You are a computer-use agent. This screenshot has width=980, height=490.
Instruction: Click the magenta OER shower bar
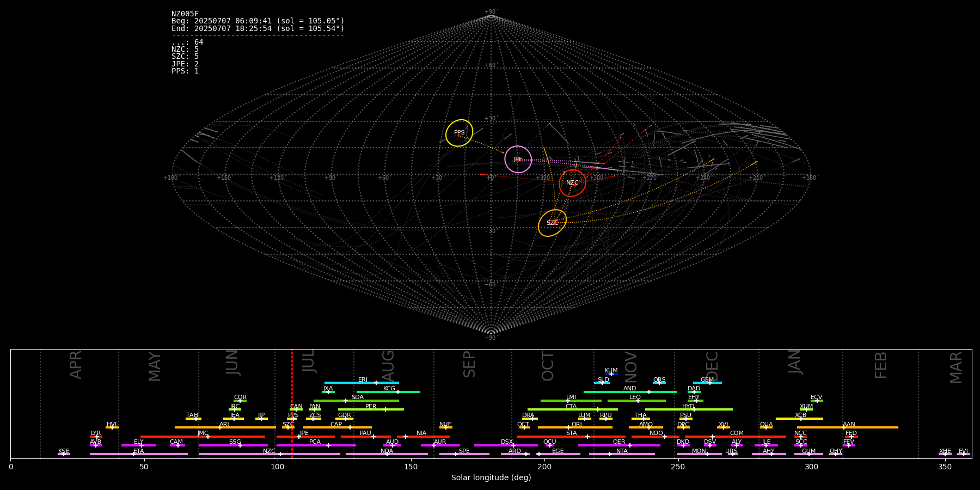coord(619,445)
